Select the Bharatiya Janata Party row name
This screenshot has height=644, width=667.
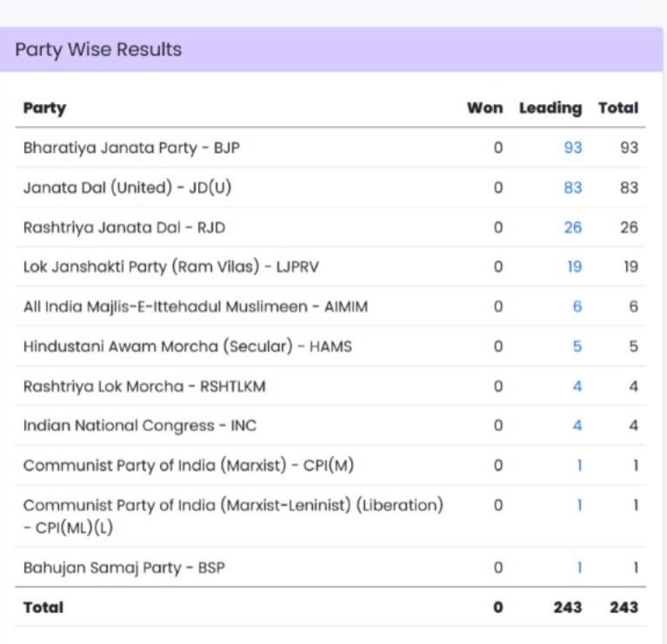tap(131, 148)
